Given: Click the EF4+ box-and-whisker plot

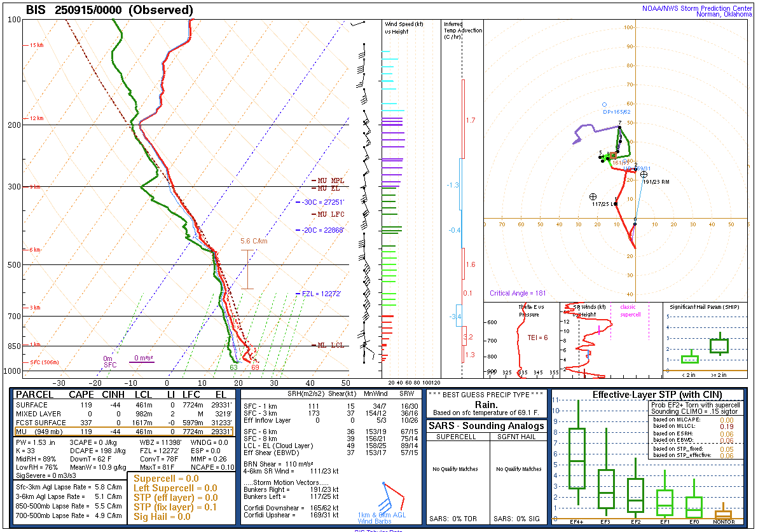Looking at the screenshot, I should (577, 459).
